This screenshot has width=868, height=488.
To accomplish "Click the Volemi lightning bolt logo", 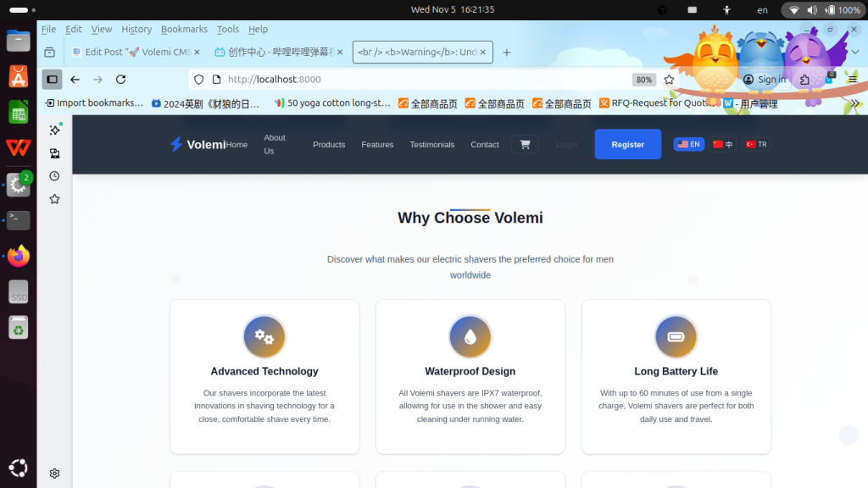I will coord(176,145).
